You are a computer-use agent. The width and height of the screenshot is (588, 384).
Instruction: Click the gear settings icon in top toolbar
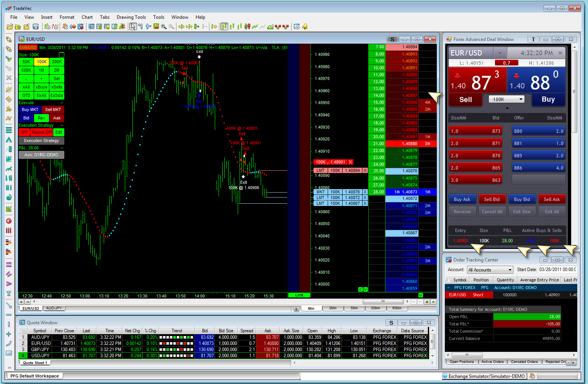click(297, 26)
